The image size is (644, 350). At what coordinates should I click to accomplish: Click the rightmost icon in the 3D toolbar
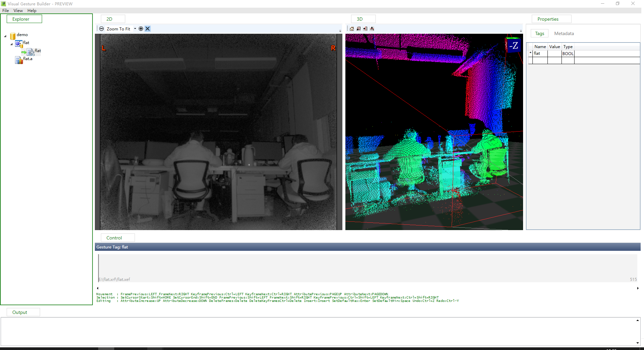tap(372, 29)
